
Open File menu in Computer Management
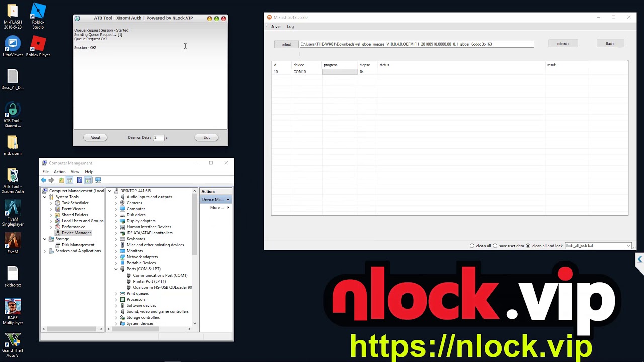[45, 172]
